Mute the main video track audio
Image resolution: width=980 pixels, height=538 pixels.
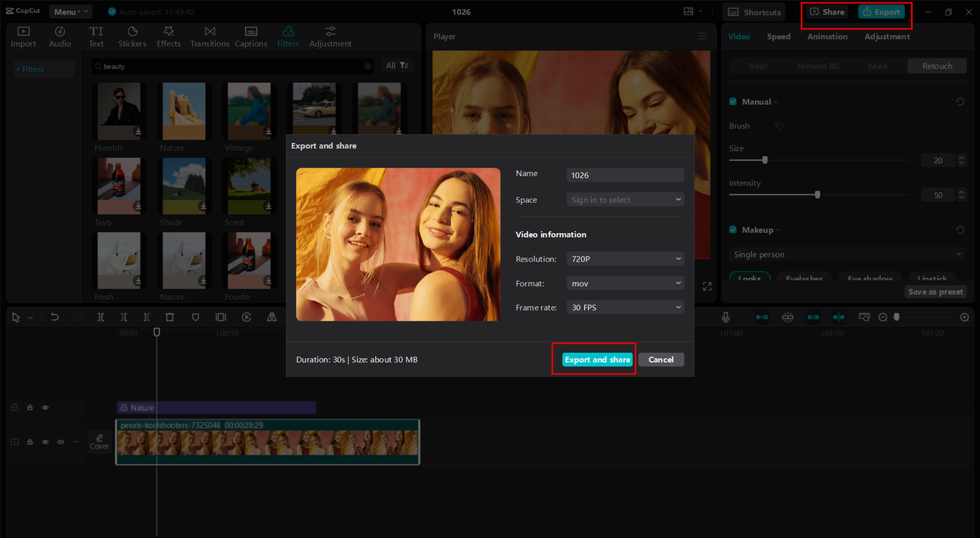60,442
